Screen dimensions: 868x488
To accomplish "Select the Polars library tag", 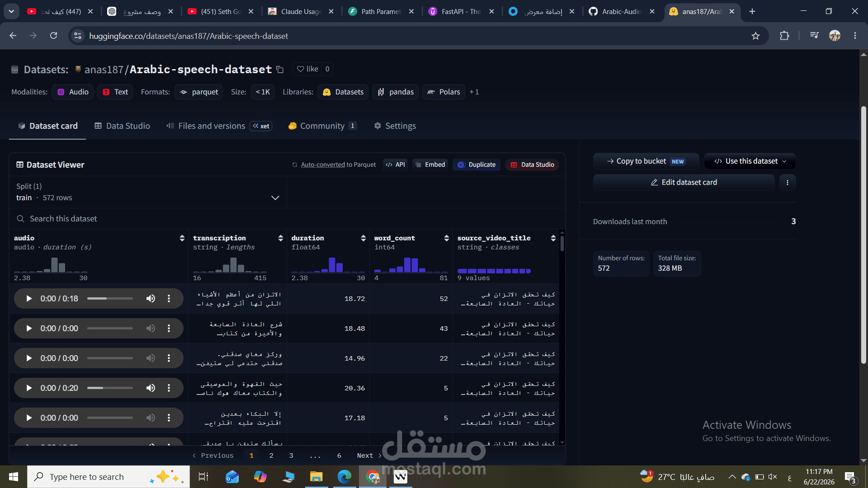I will (x=443, y=92).
